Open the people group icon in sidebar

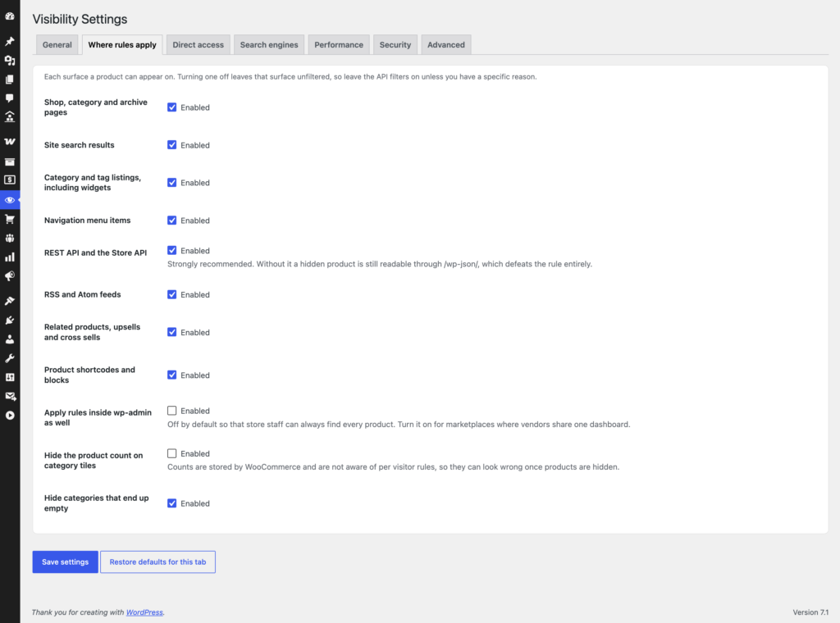pos(10,239)
